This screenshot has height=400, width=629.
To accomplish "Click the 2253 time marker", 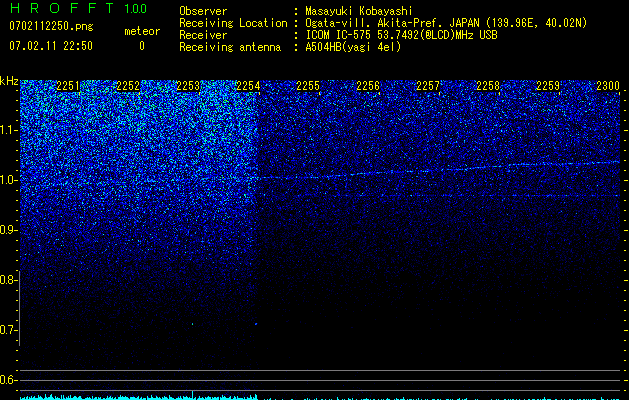I will click(x=188, y=86).
